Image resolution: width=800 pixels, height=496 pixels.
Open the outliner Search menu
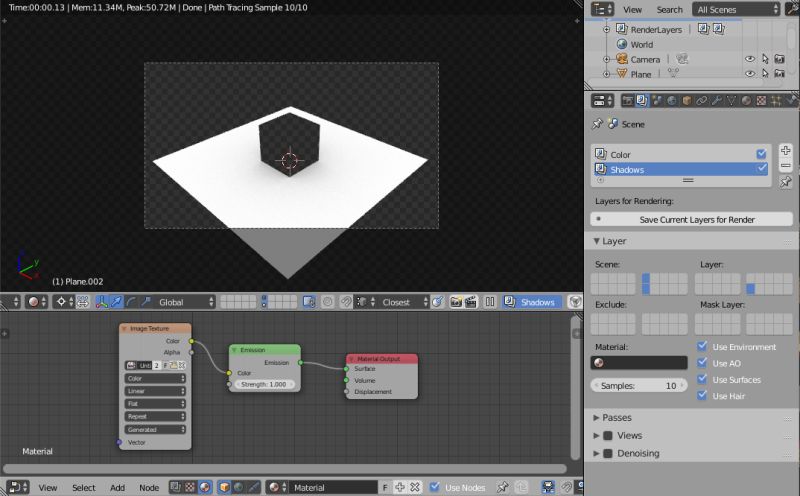[x=669, y=10]
